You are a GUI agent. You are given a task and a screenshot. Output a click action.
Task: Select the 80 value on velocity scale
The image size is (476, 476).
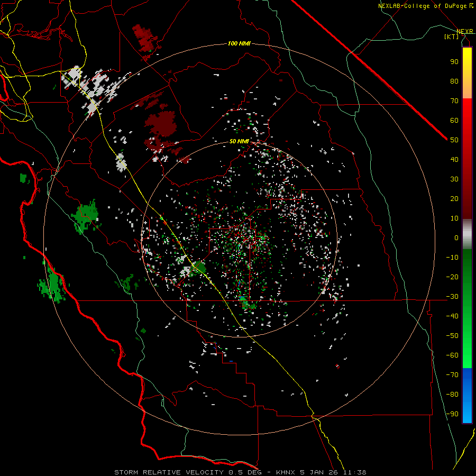(454, 81)
